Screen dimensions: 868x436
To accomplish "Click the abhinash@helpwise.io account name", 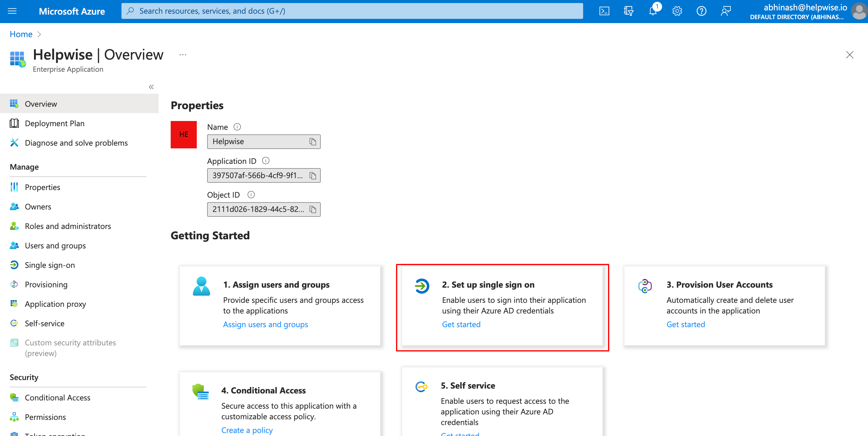I will click(805, 7).
